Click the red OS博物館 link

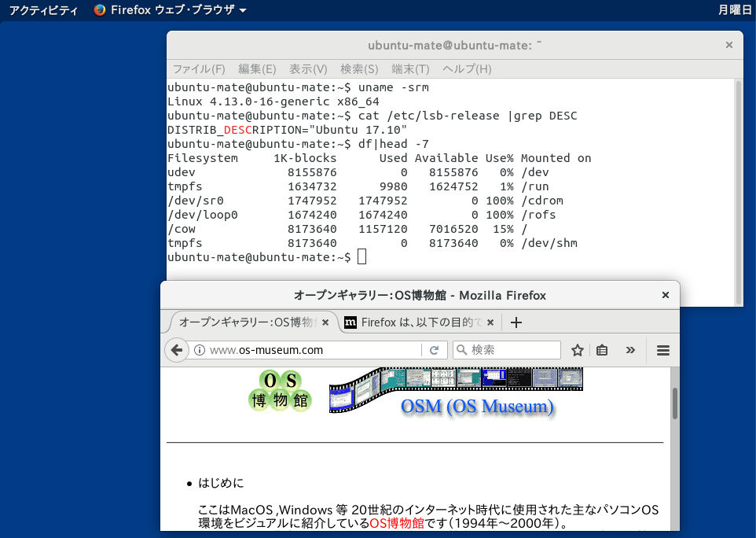396,524
